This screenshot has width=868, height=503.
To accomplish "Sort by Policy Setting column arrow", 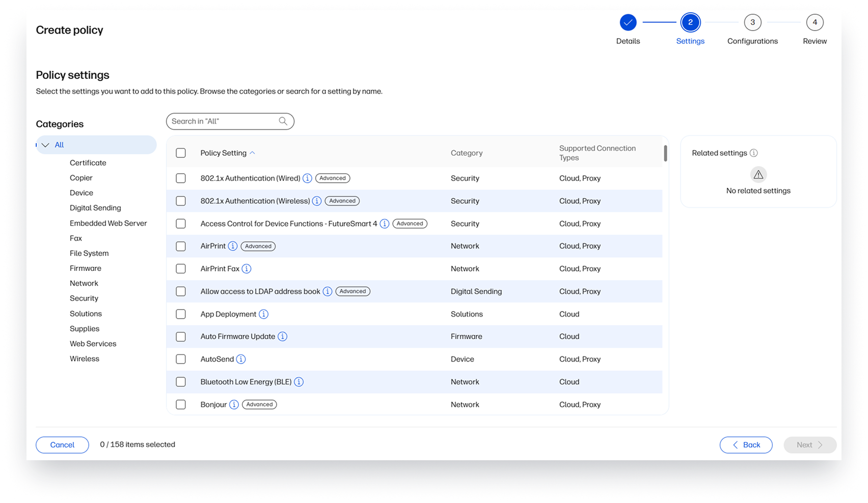I will [x=252, y=153].
